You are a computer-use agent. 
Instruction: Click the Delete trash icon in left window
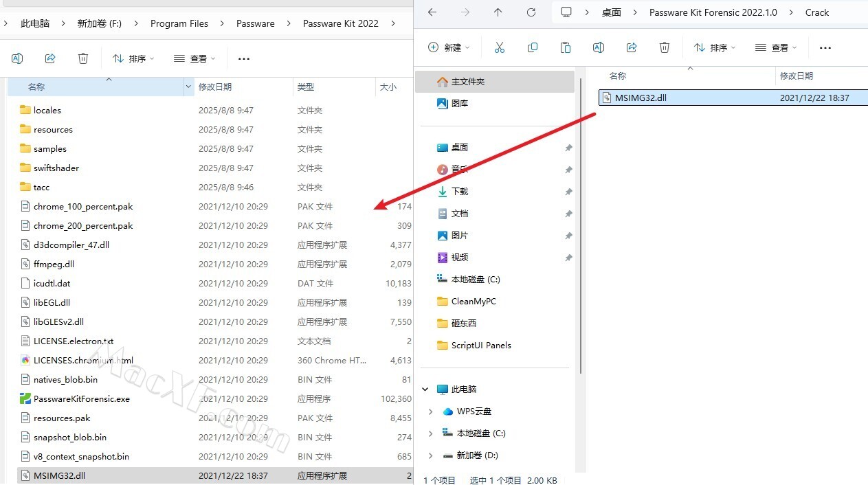tap(83, 58)
